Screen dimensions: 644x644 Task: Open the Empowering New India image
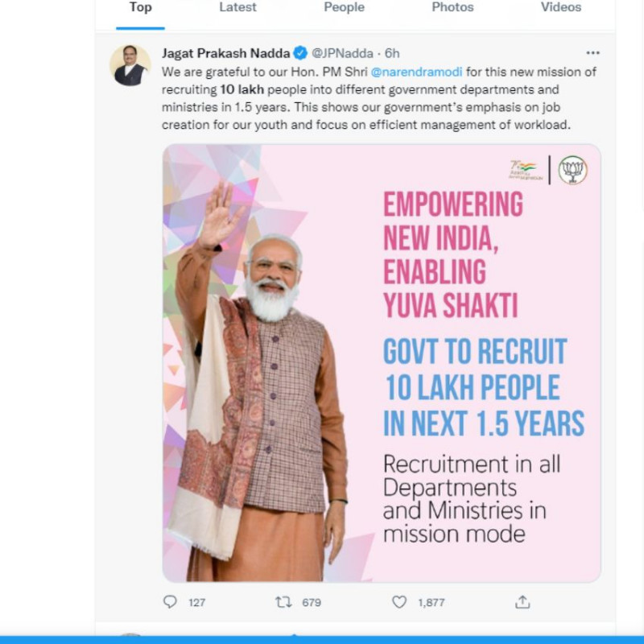[382, 362]
